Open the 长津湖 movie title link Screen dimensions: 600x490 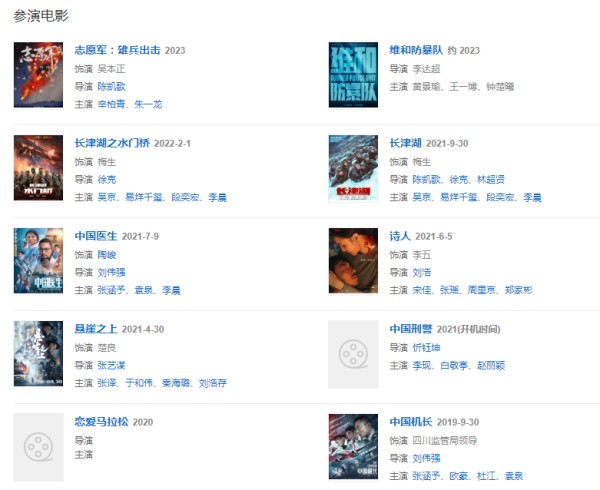click(x=405, y=143)
